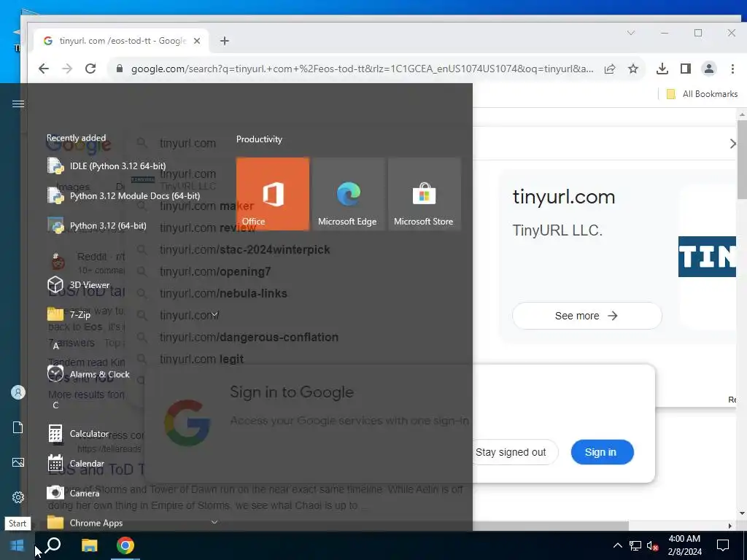Open the Camera app
The width and height of the screenshot is (747, 560).
point(74,494)
